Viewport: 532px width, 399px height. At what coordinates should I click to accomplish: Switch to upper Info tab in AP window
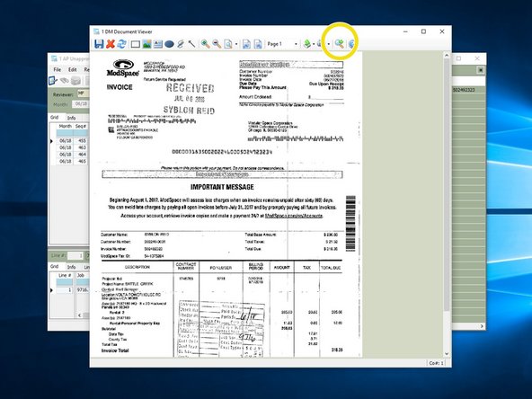click(x=71, y=118)
